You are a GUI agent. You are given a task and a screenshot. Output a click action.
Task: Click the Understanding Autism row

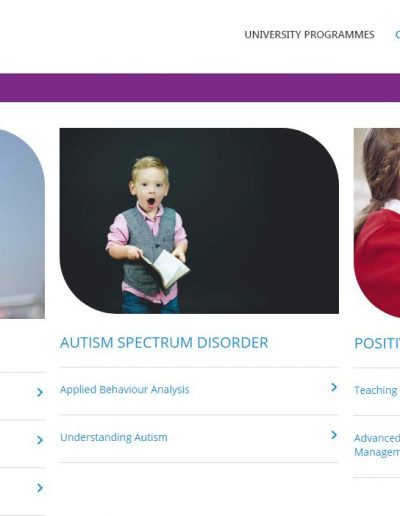[199, 439]
